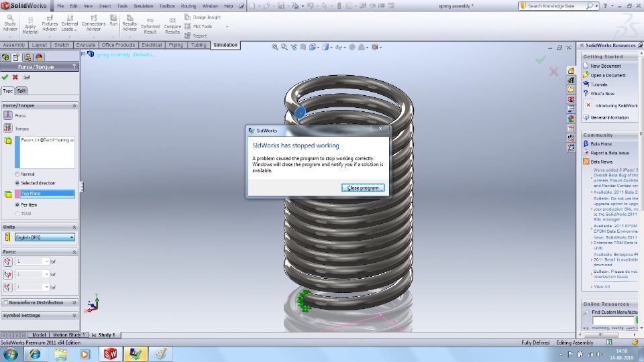
Task: Select the Normal direction radio button
Action: tap(17, 174)
